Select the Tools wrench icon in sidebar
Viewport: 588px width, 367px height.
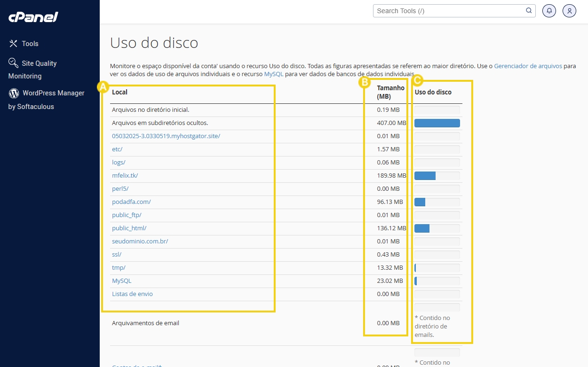[13, 43]
